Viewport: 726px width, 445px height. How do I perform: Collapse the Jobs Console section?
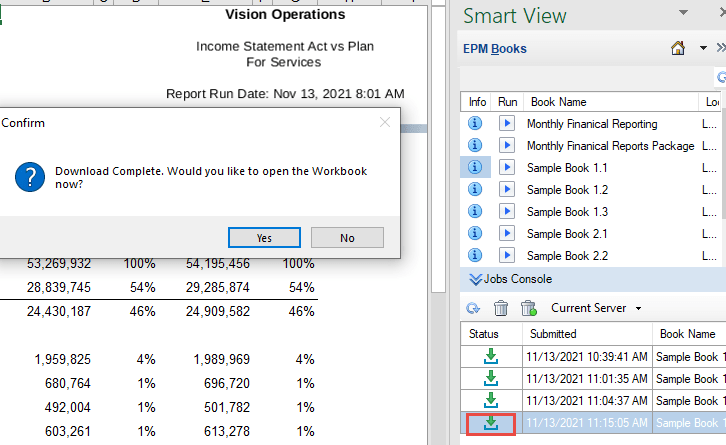pyautogui.click(x=476, y=279)
